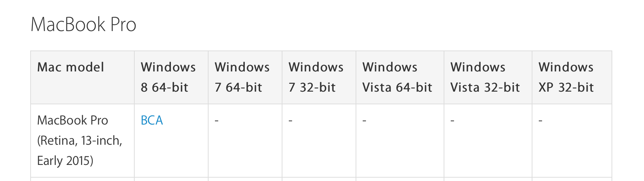The width and height of the screenshot is (644, 181).
Task: Click the '(Retina, 13-inch,' model text line
Action: point(80,141)
